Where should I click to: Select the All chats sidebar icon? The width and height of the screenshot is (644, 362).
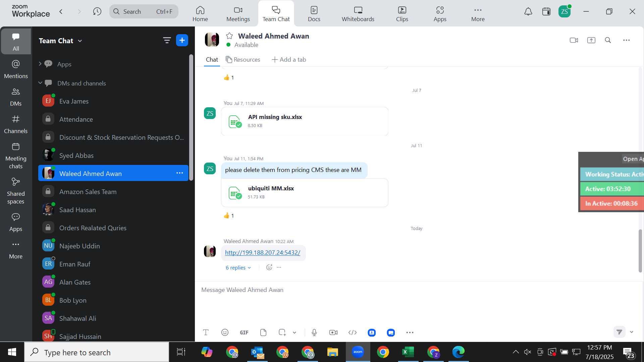tap(16, 41)
